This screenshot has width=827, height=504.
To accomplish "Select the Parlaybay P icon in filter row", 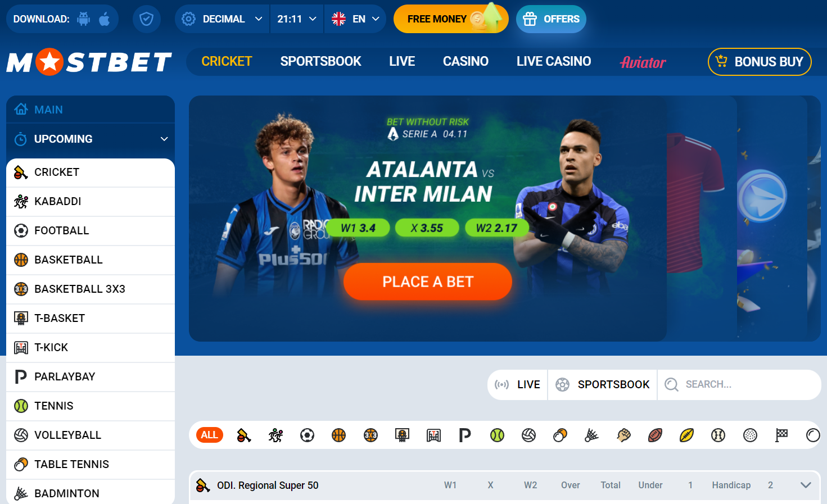I will pos(465,435).
